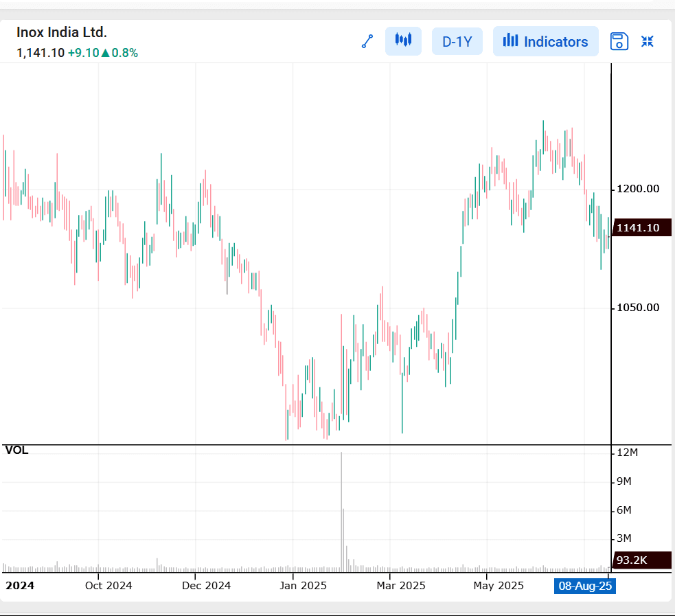Open the D-1Y timeframe selector
675x616 pixels.
pyautogui.click(x=457, y=41)
